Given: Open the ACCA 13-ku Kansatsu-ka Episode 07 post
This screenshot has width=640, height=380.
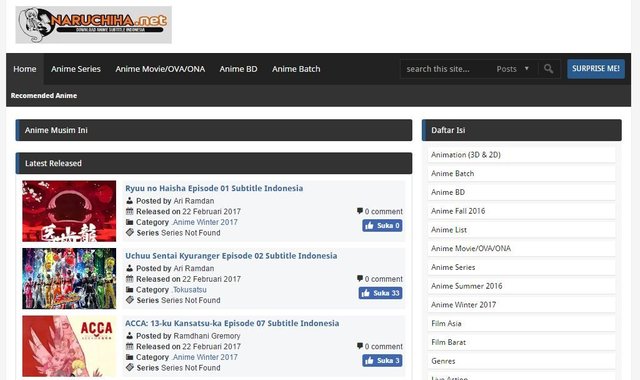Looking at the screenshot, I should point(232,323).
